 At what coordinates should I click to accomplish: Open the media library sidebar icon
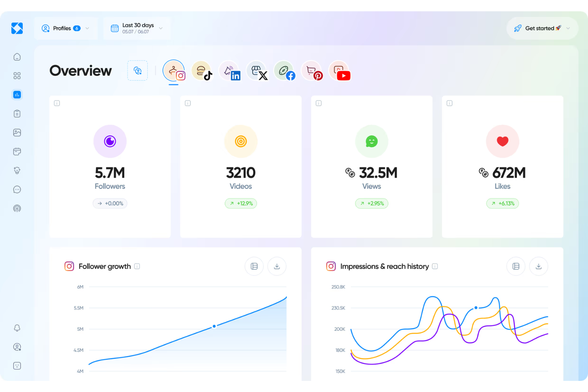17,132
